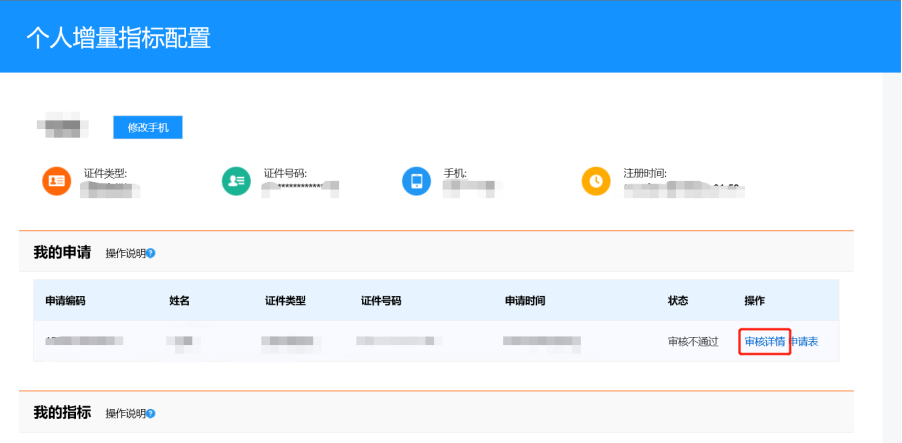Click the orange ID card 证件类型 icon
The height and width of the screenshot is (443, 902).
[x=57, y=181]
